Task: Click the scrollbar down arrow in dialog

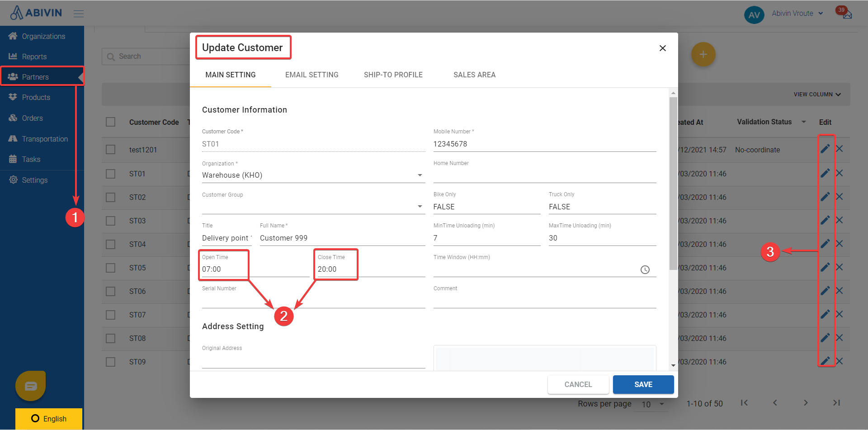Action: point(673,365)
